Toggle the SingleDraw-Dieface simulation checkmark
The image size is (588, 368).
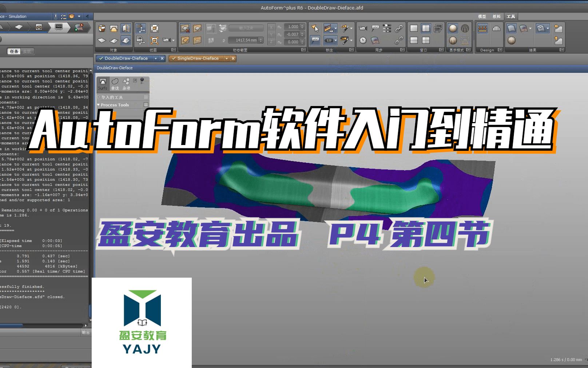174,58
